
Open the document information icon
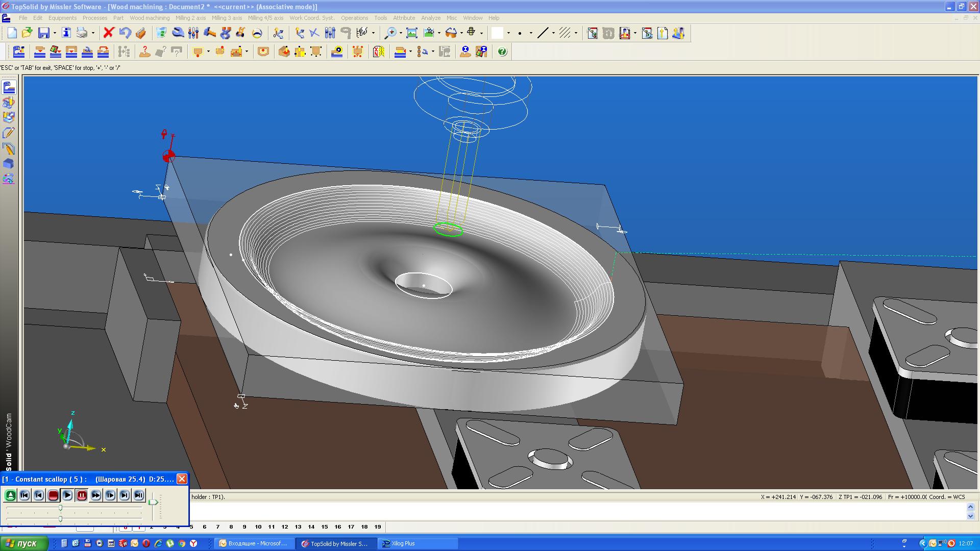pyautogui.click(x=66, y=33)
